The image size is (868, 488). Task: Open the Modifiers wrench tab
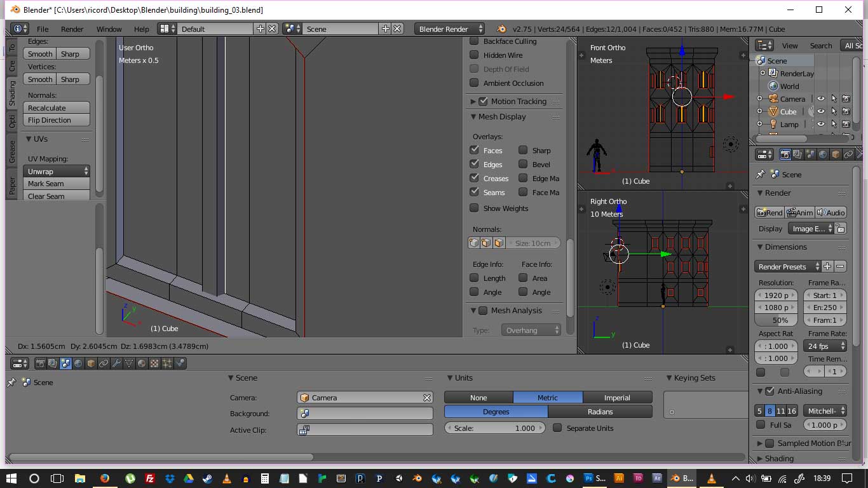116,363
